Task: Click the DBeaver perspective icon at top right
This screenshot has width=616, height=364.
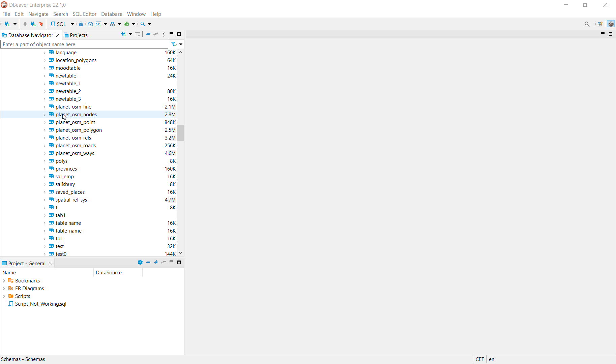Action: point(611,24)
